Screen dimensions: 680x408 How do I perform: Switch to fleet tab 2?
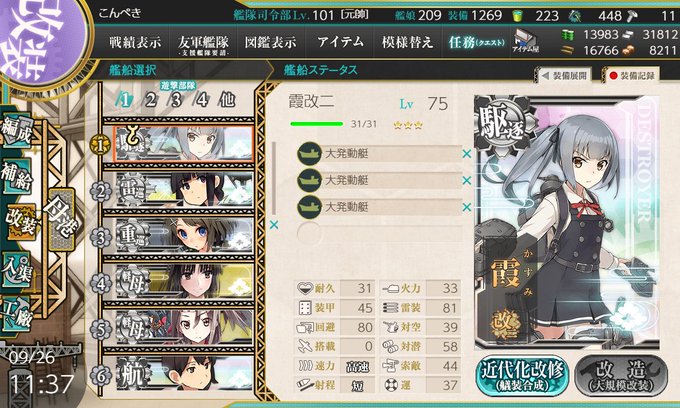pos(150,100)
